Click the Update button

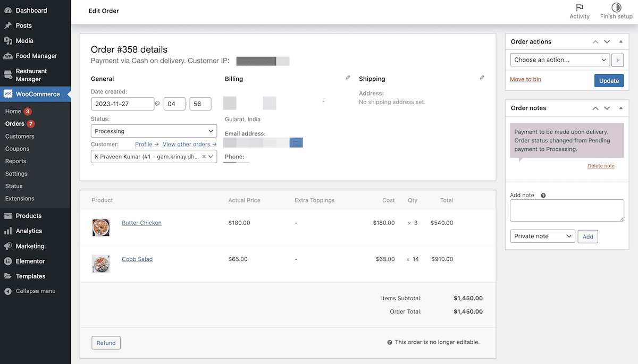[609, 80]
